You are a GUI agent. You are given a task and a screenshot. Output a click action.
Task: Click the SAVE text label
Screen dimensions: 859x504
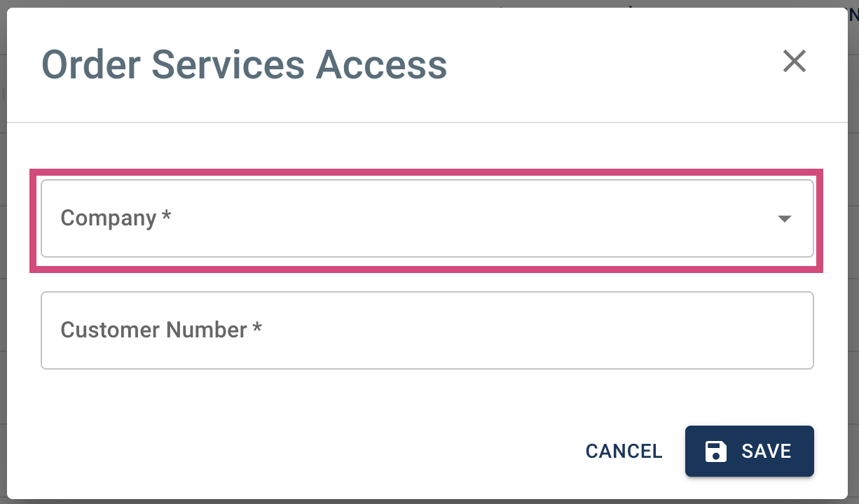(x=767, y=451)
